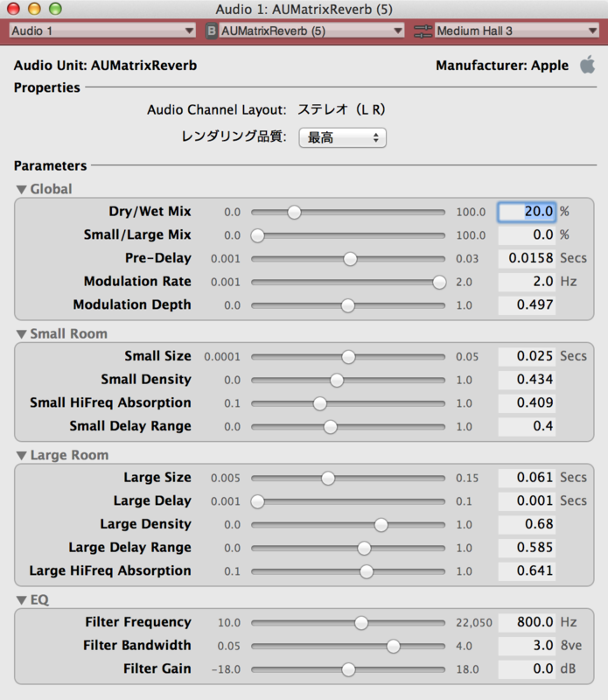The image size is (608, 700).
Task: Focus the Filter Frequency field 800.0
Action: [527, 622]
